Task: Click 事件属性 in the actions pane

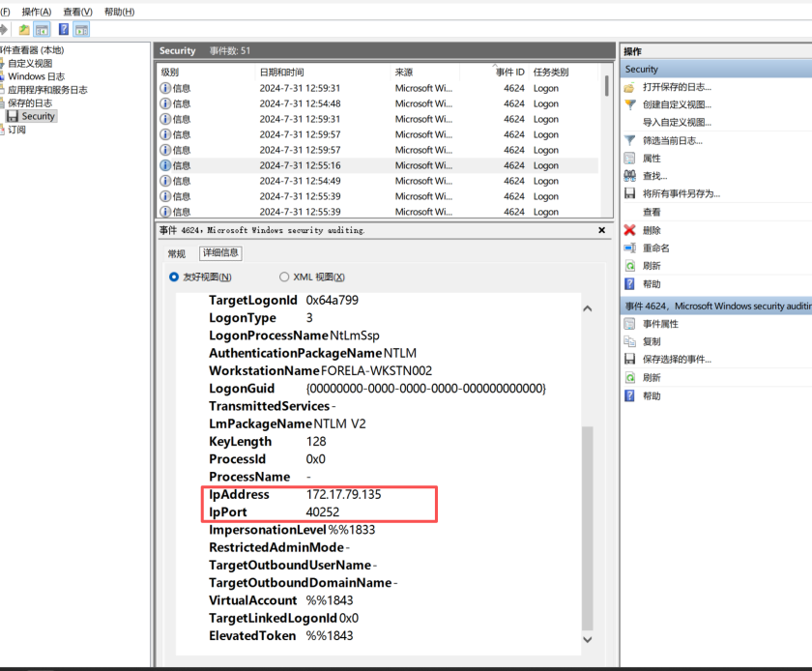Action: click(660, 324)
